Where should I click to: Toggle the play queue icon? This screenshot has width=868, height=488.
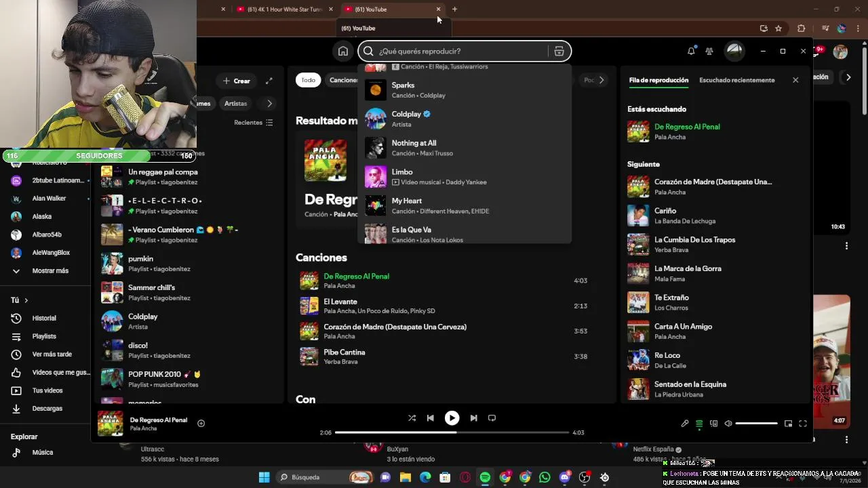(699, 424)
